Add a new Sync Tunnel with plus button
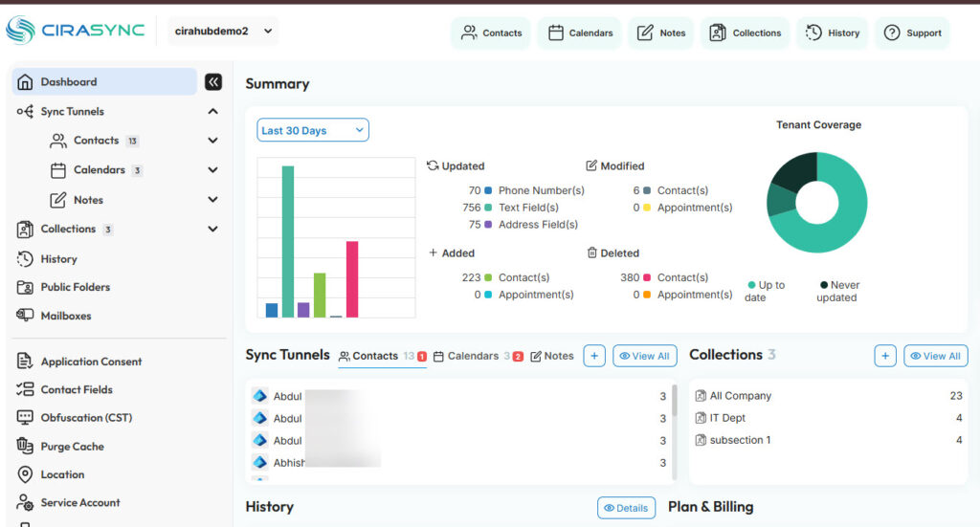The height and width of the screenshot is (527, 980). 594,356
